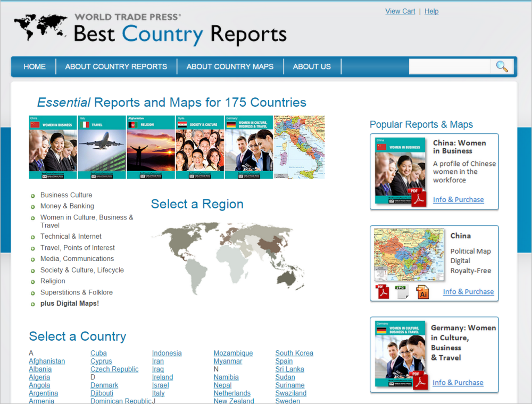Open the Cyprus country link

coord(101,361)
